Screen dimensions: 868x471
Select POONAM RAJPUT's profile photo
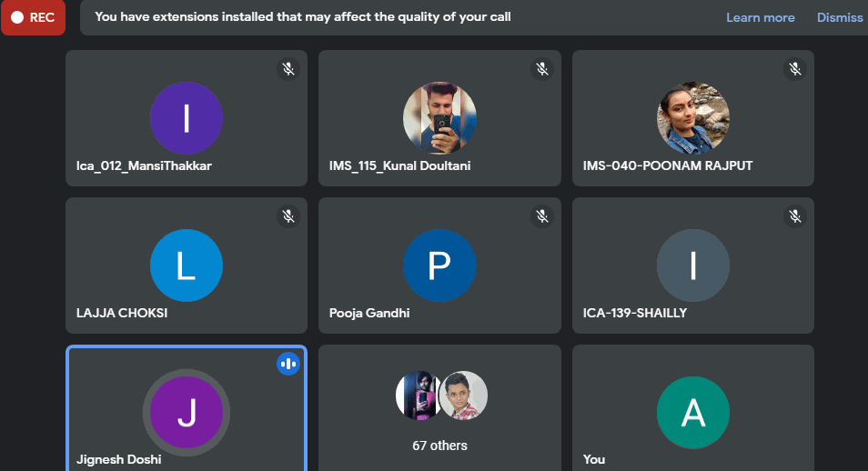pos(692,118)
